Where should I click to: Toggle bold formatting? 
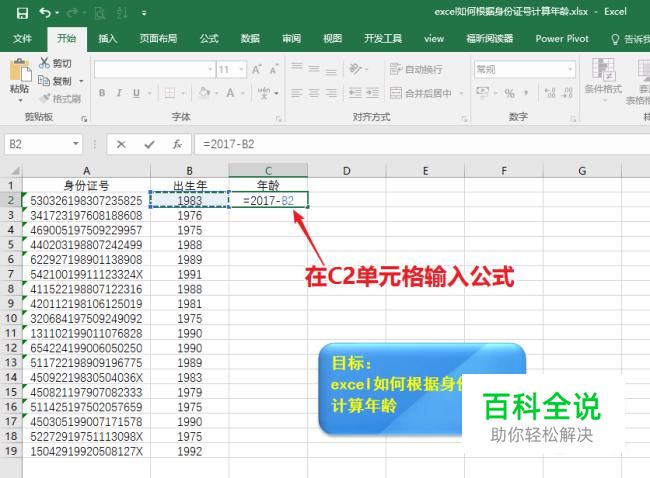(x=102, y=93)
